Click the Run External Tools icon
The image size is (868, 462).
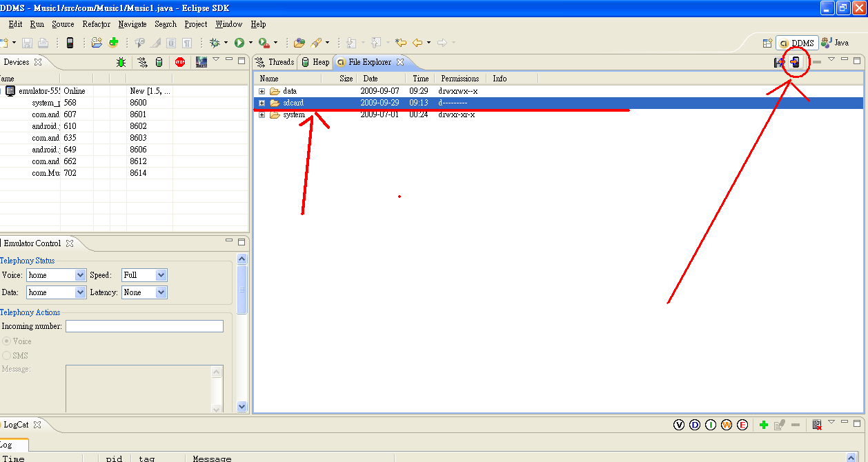264,43
